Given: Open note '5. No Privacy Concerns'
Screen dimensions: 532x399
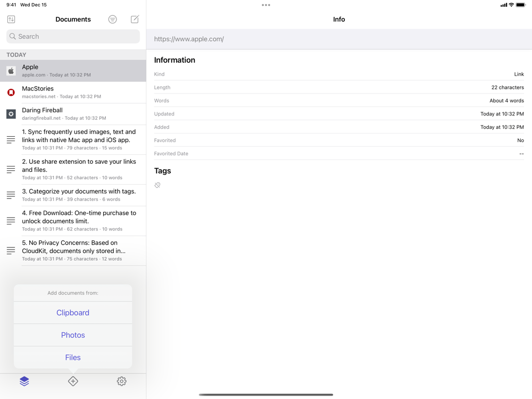Looking at the screenshot, I should (x=73, y=251).
